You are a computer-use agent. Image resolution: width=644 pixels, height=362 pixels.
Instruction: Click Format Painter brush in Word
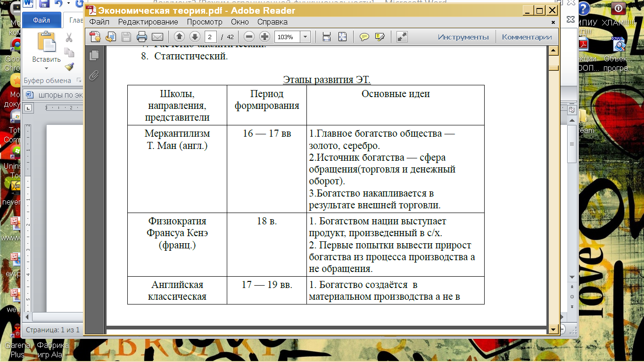coord(69,67)
